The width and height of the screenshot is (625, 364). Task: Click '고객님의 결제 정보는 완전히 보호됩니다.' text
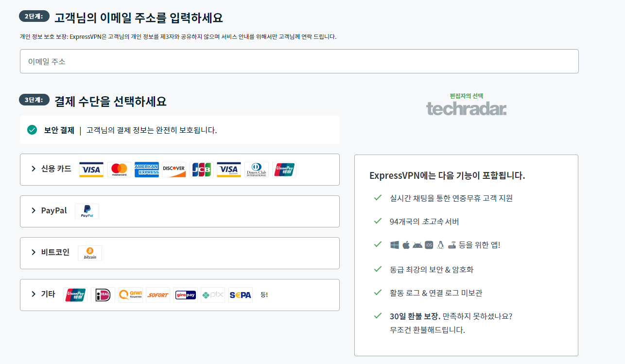[152, 130]
